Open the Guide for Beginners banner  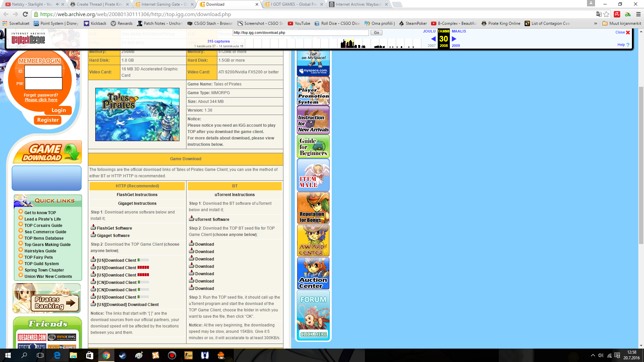[313, 146]
